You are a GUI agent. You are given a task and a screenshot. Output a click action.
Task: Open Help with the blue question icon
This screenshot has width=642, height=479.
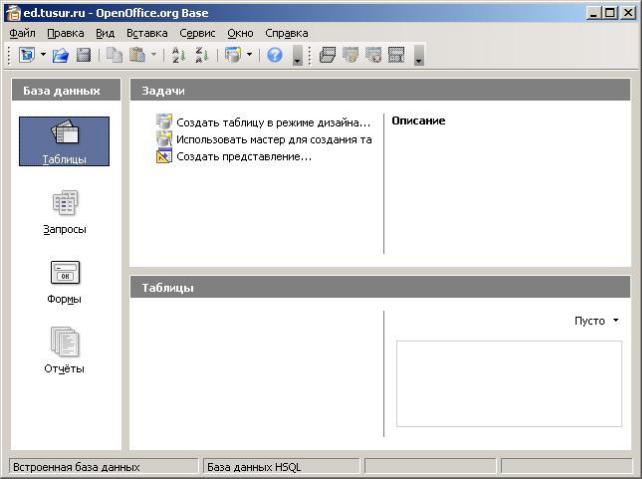click(275, 55)
